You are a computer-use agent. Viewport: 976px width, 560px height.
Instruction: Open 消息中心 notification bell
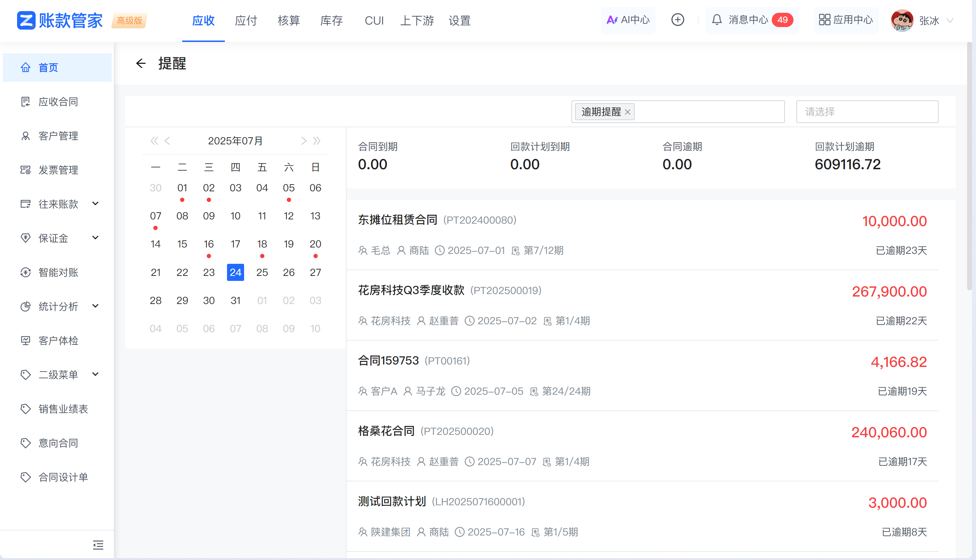coord(750,20)
